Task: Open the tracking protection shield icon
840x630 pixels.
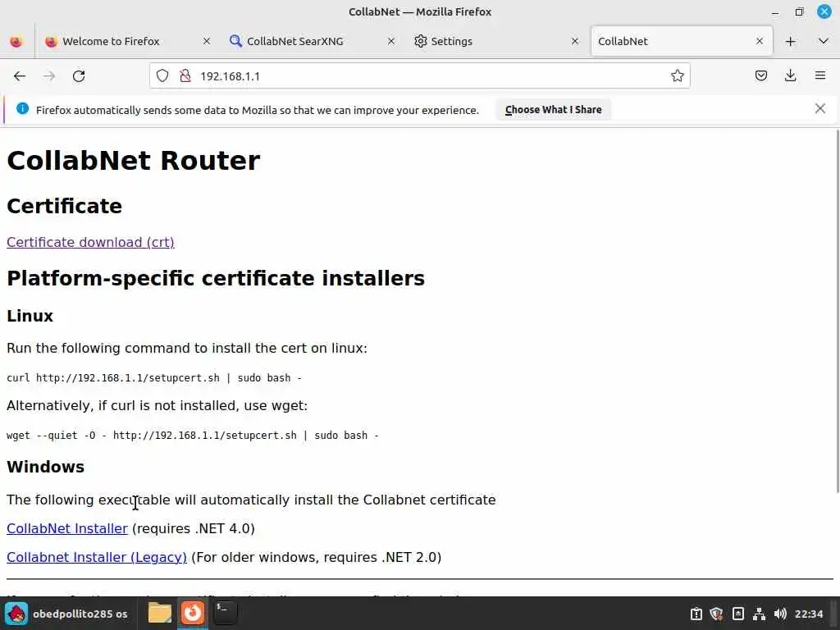Action: click(162, 76)
